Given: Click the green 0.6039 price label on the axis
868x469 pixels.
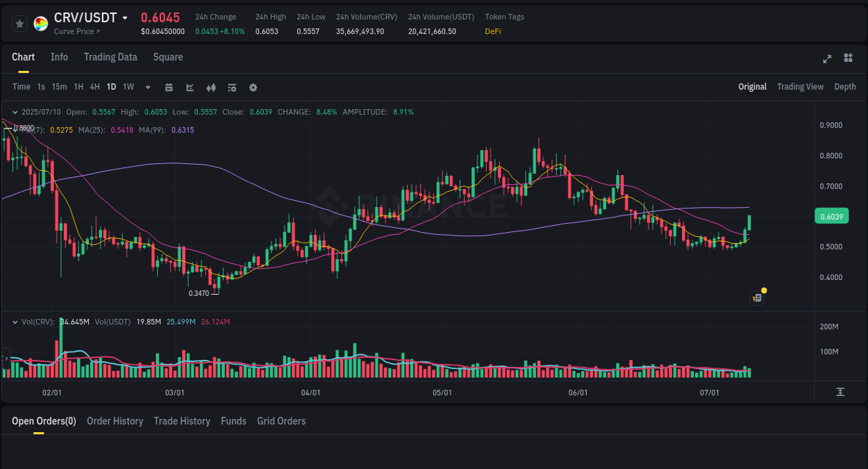Looking at the screenshot, I should [831, 216].
